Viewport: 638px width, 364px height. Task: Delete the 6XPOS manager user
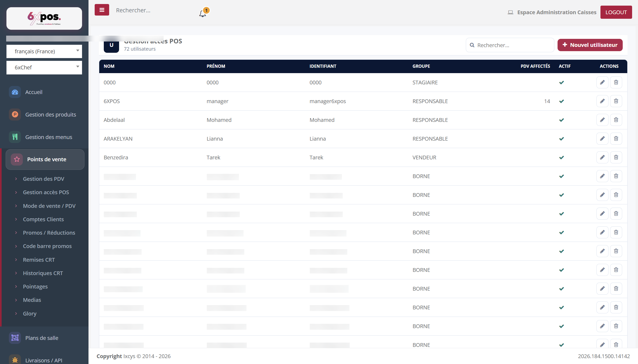click(616, 101)
